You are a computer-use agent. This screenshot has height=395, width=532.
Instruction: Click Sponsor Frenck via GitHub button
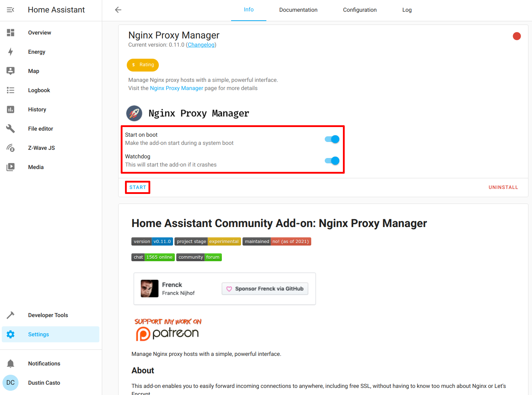265,289
